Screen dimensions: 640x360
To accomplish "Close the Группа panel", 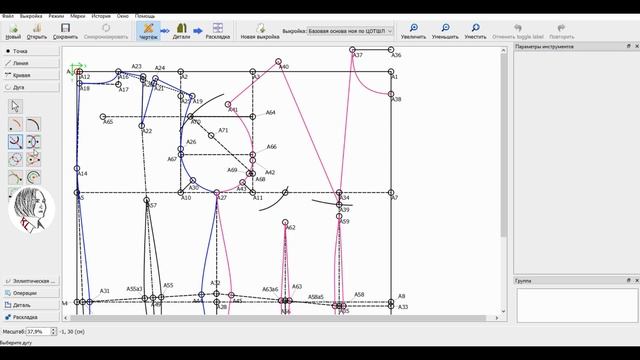I will [636, 280].
